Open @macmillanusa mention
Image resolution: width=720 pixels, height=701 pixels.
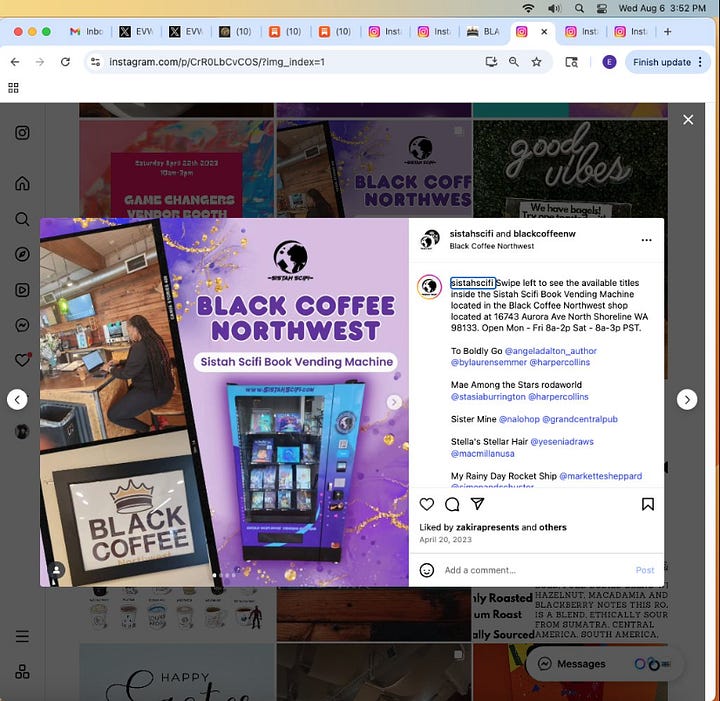[x=483, y=454]
